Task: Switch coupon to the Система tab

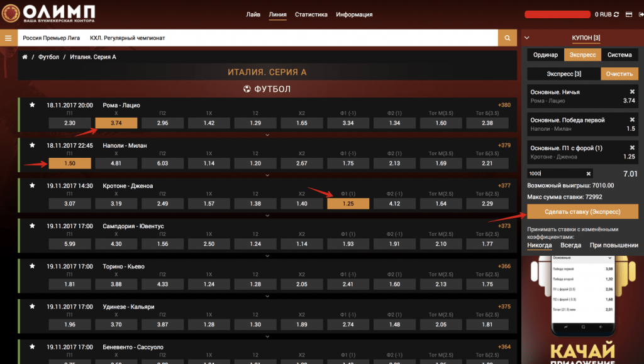Action: tap(619, 55)
